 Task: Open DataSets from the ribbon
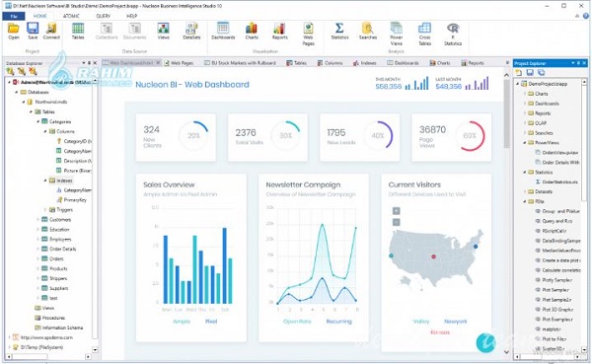(x=191, y=31)
